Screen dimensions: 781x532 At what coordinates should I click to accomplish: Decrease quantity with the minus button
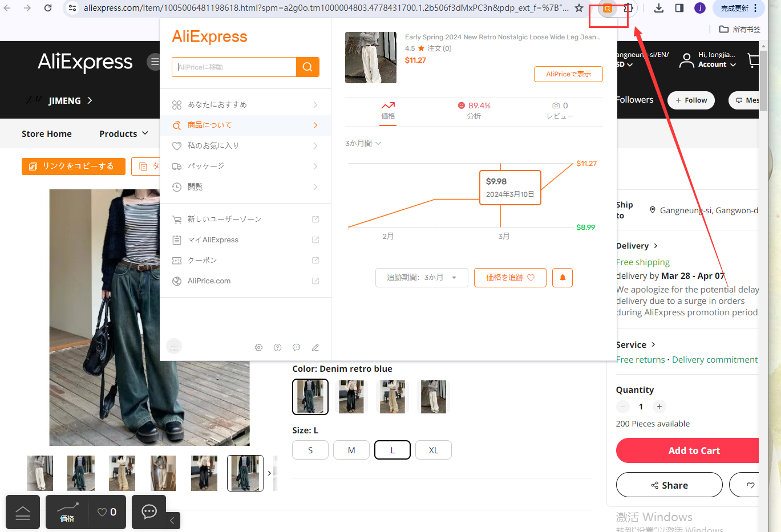[x=623, y=407]
